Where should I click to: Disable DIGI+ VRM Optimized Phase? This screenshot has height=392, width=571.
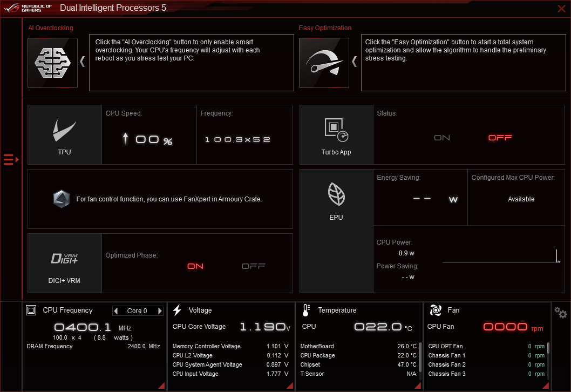tap(253, 266)
